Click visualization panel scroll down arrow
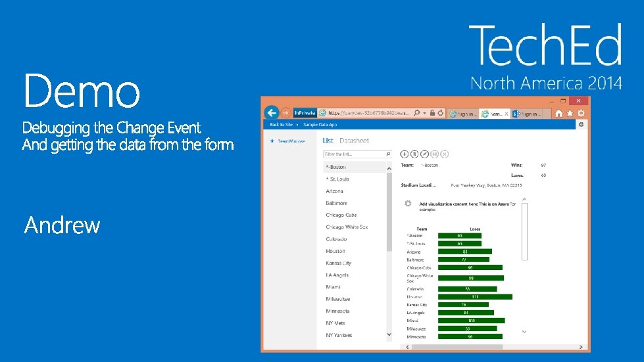The height and width of the screenshot is (362, 644). 524,331
